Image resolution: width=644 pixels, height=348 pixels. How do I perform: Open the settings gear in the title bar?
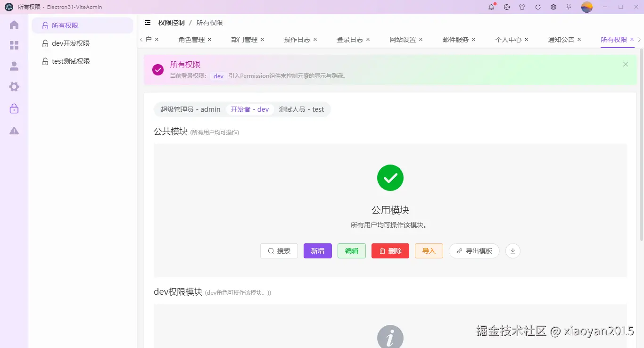[553, 7]
